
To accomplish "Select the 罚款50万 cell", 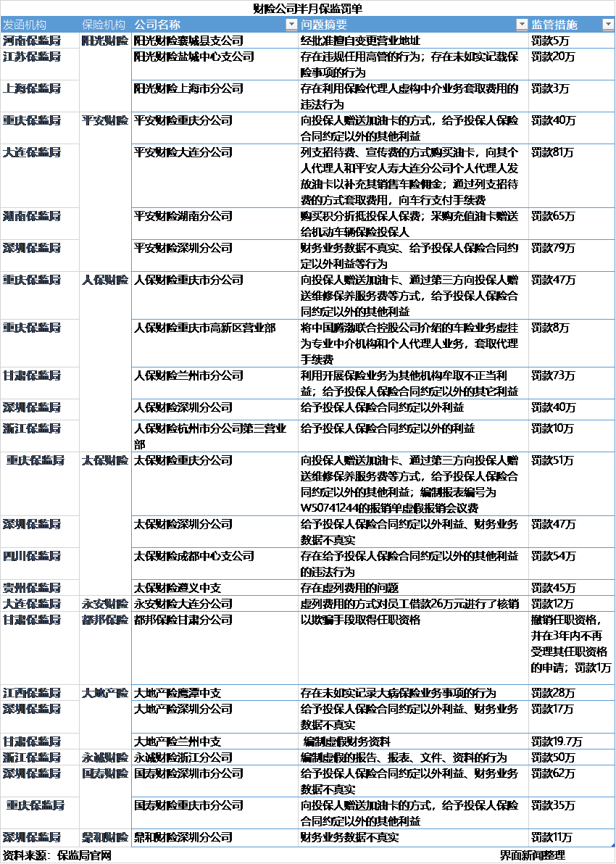I will point(571,757).
